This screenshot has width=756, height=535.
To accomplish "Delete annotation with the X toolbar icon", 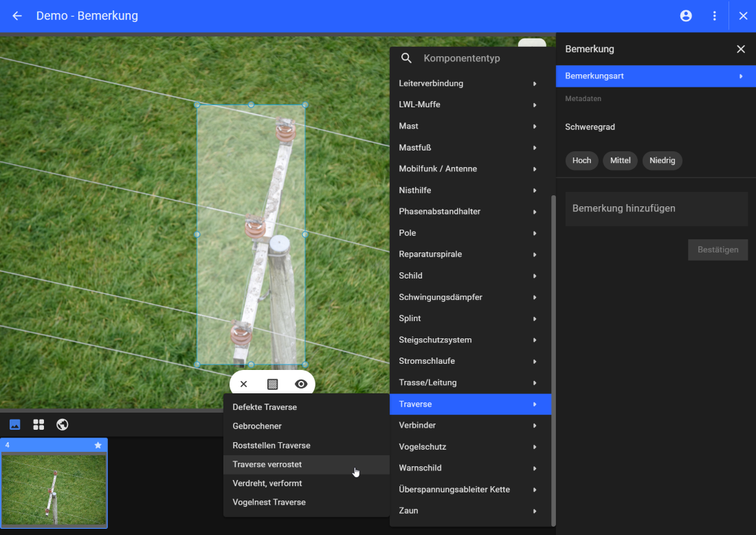I will click(243, 384).
